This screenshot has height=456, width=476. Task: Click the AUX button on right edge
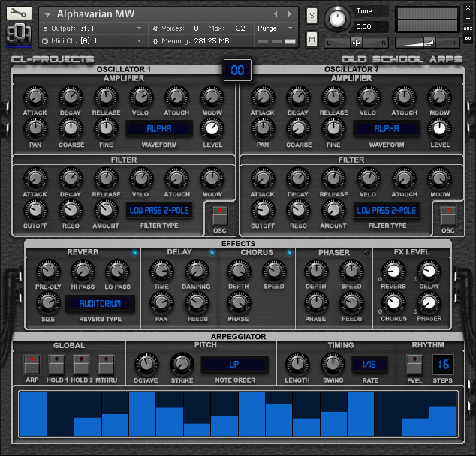(468, 28)
